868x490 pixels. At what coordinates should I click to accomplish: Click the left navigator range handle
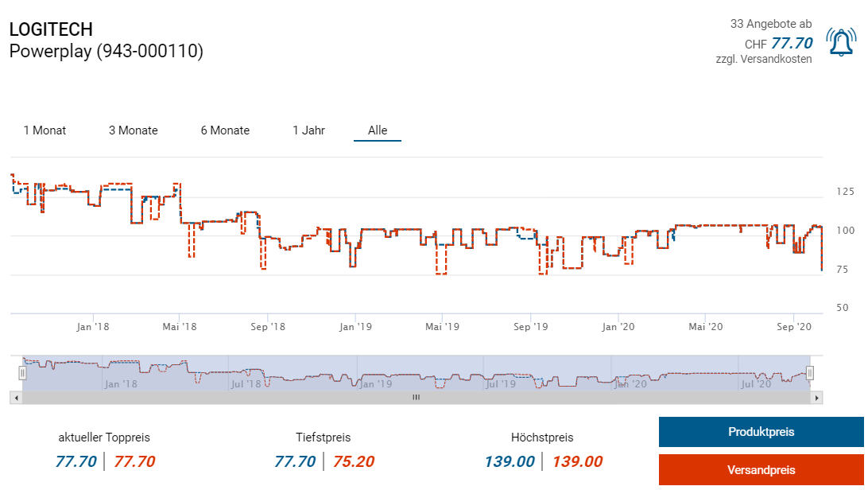pyautogui.click(x=22, y=372)
